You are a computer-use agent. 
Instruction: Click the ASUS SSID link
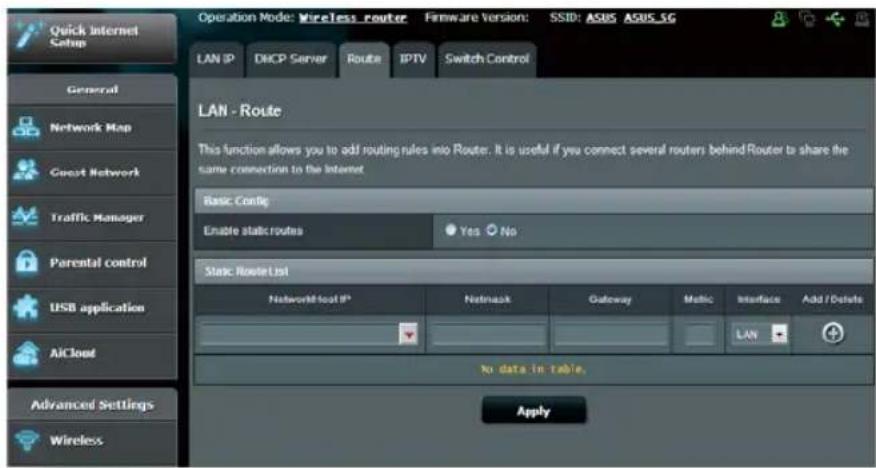coord(601,18)
